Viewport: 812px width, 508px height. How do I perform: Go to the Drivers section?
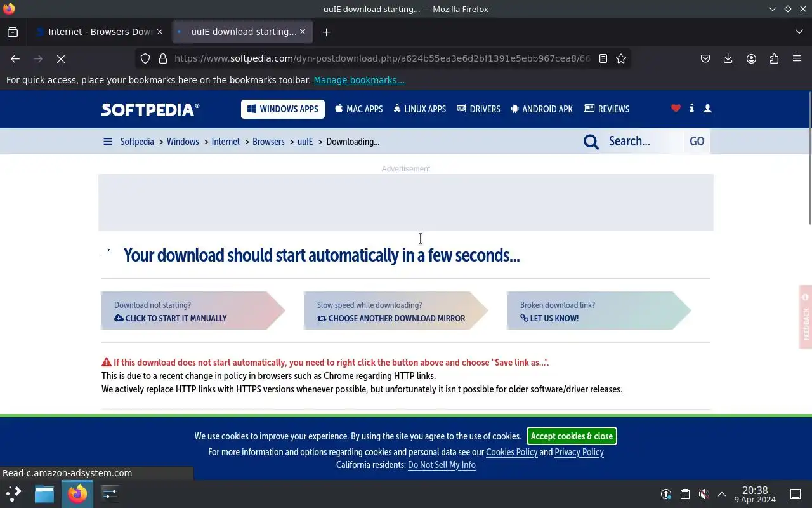[479, 109]
